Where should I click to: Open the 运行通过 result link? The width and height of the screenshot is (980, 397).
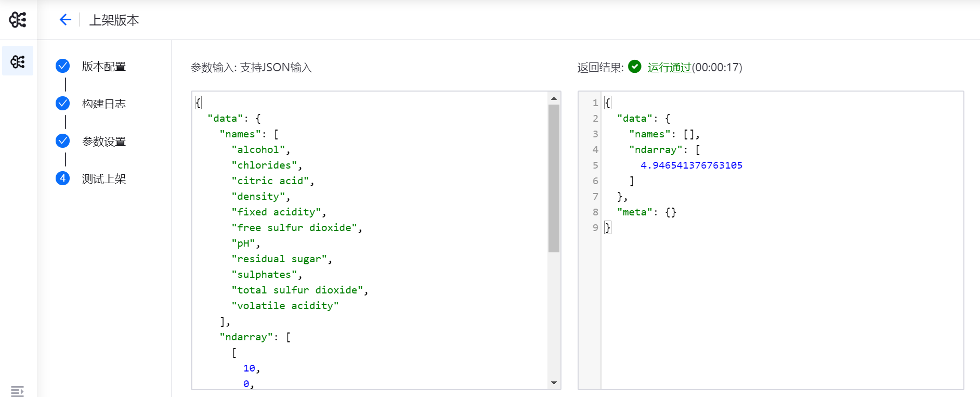(670, 67)
